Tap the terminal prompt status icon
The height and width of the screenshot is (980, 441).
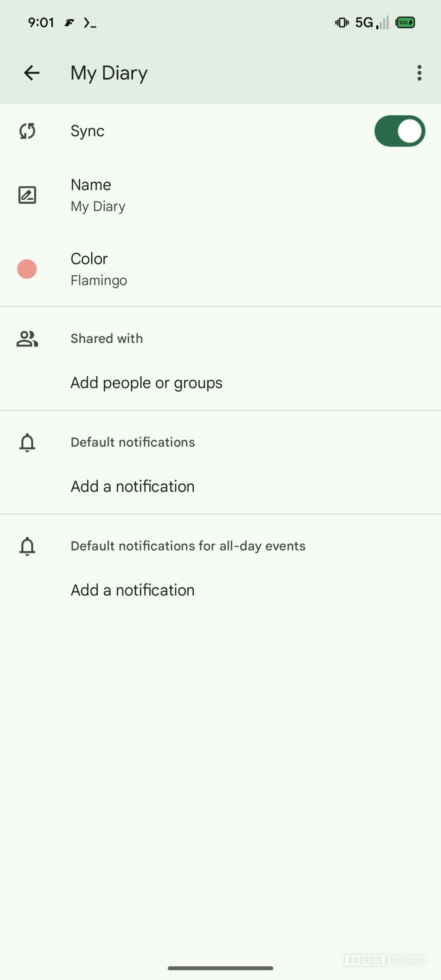[x=90, y=23]
